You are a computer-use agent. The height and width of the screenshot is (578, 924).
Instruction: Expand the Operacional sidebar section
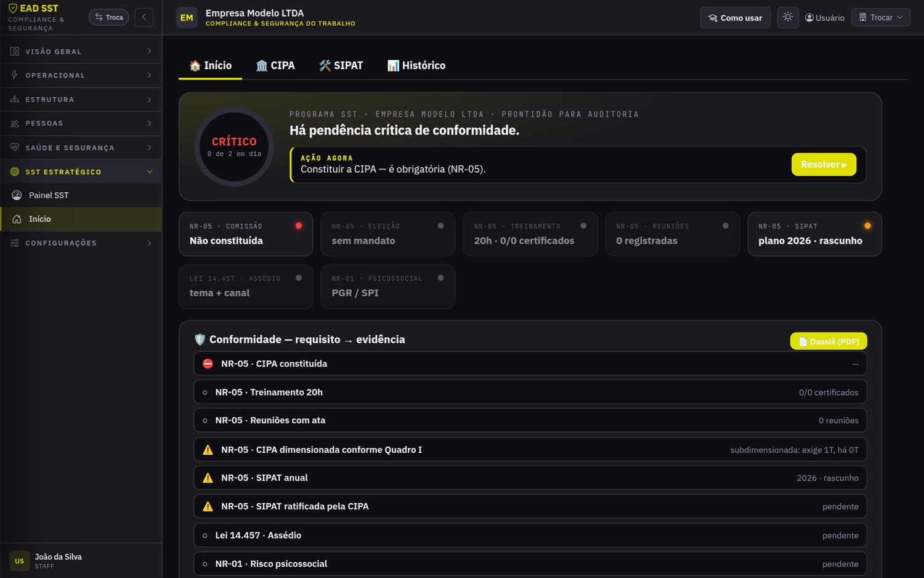[x=81, y=75]
